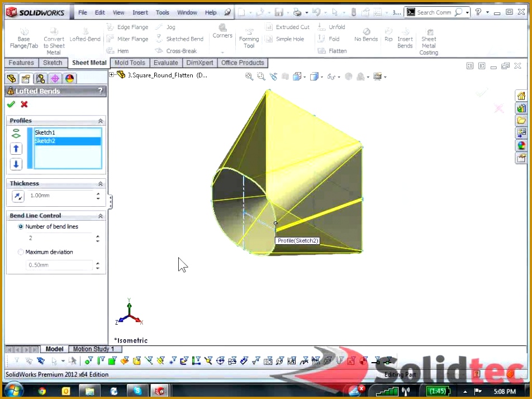Click Jog tool
Viewport: 532px width, 399px height.
[166, 27]
